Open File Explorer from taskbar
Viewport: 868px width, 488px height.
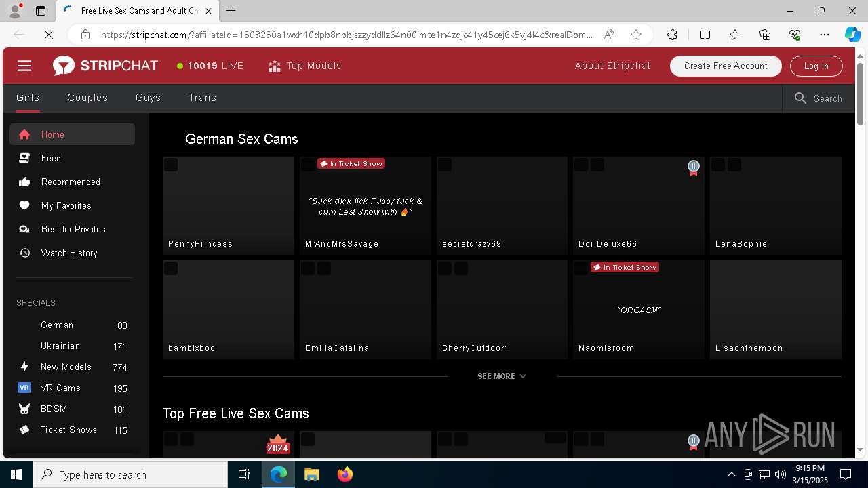point(311,474)
